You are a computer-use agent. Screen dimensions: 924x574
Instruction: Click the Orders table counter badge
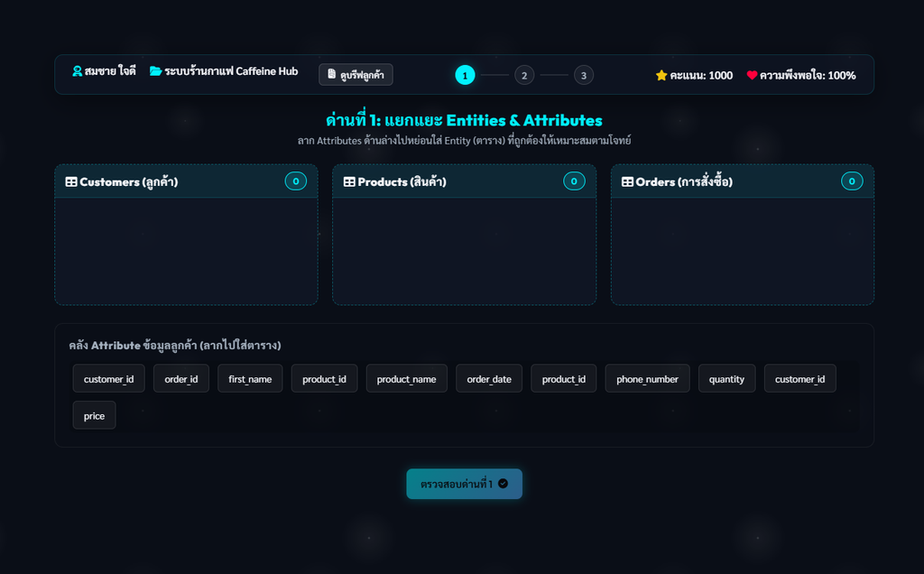pos(852,181)
